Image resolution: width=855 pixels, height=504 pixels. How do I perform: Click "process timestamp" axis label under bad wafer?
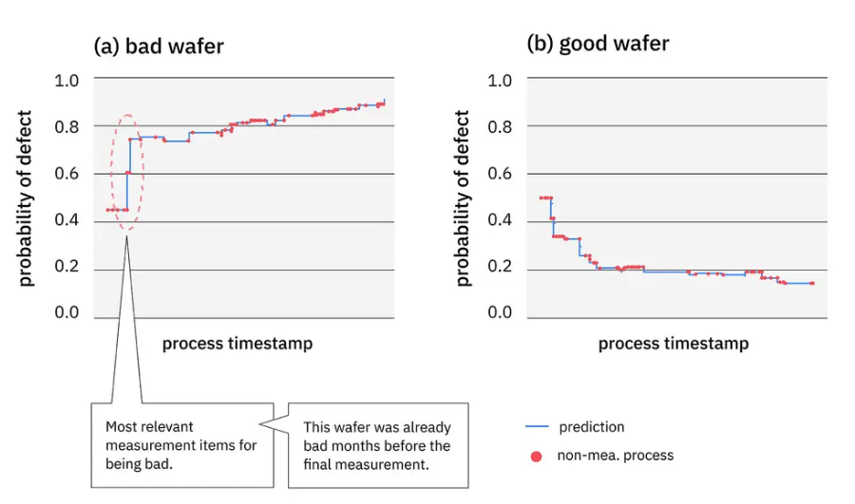[237, 343]
